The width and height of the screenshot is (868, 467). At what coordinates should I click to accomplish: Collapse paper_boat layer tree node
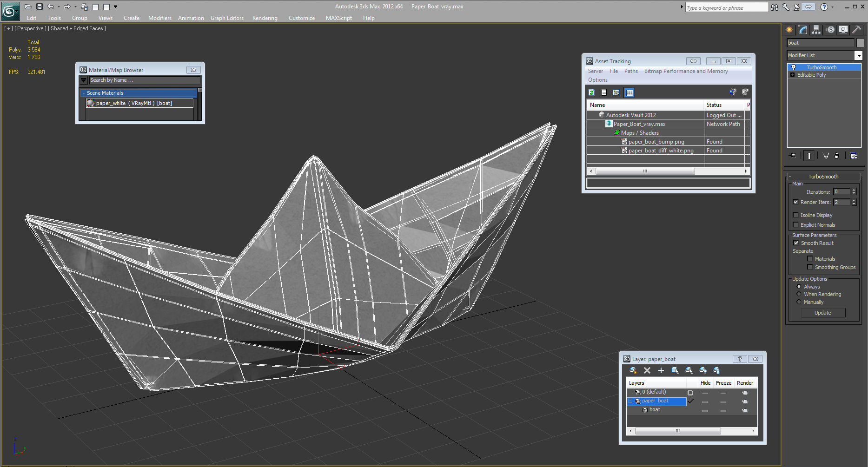click(x=630, y=401)
